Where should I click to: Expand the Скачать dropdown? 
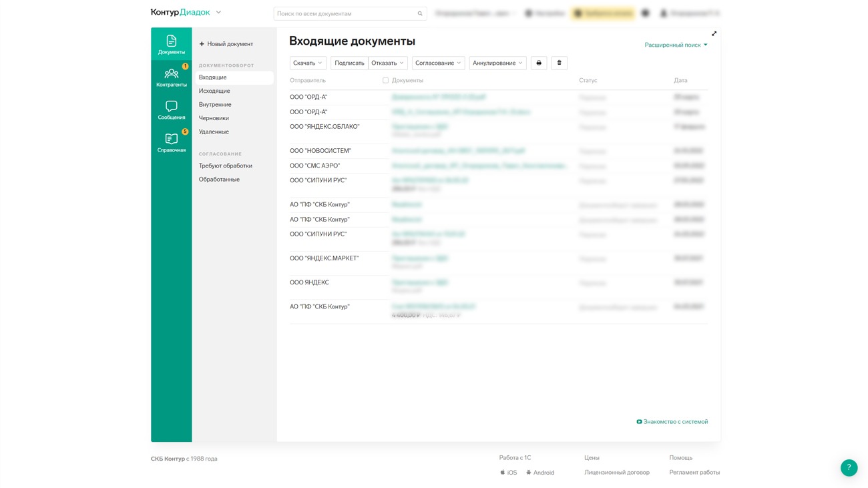pos(308,63)
